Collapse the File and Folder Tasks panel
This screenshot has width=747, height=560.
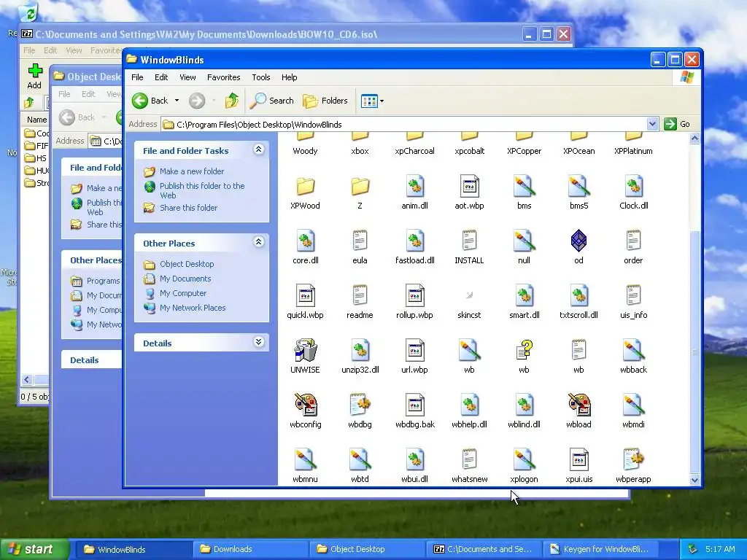(259, 149)
